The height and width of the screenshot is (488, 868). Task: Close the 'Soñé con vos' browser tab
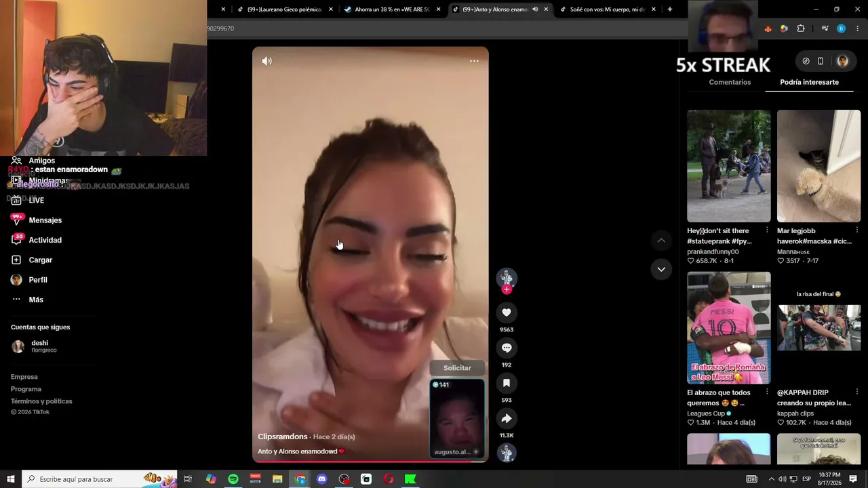654,9
